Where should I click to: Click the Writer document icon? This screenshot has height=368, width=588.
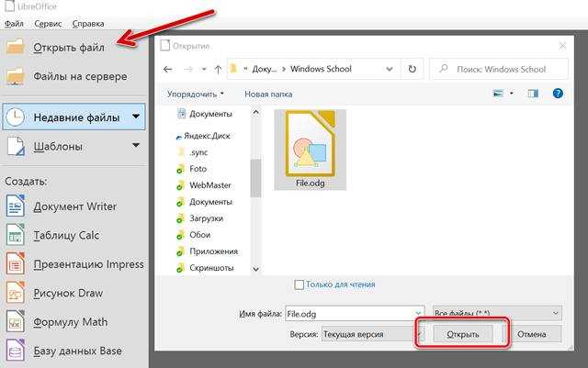coord(15,206)
